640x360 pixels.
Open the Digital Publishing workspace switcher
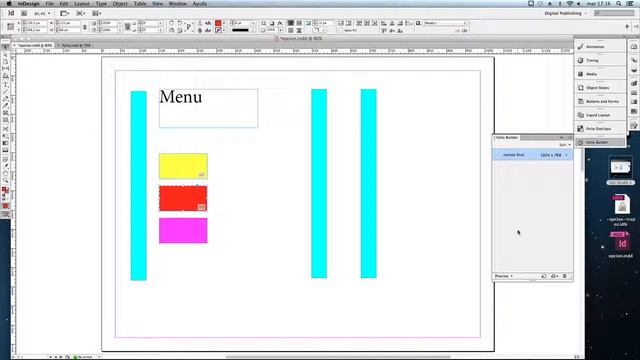(x=565, y=13)
